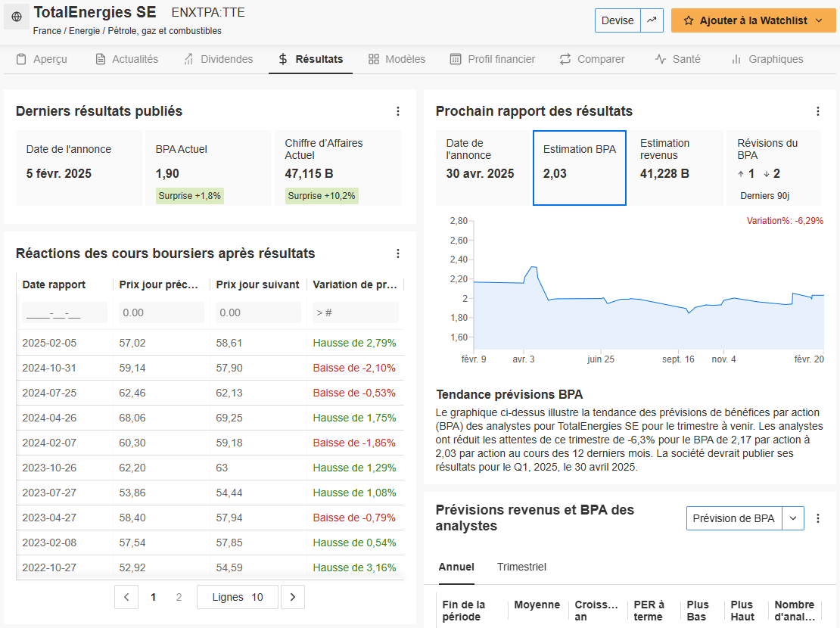Open the Modèles tab
Viewport: 840px width, 628px height.
point(397,59)
